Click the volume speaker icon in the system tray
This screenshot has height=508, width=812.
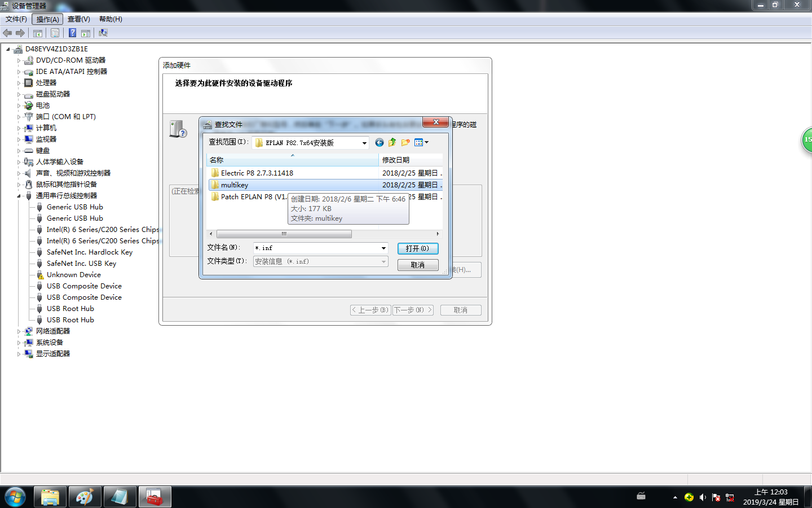(703, 497)
